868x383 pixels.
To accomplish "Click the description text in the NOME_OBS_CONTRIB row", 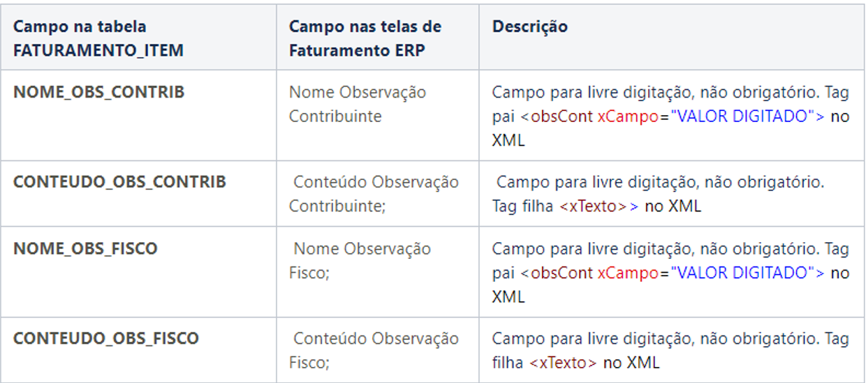I will click(x=670, y=92).
